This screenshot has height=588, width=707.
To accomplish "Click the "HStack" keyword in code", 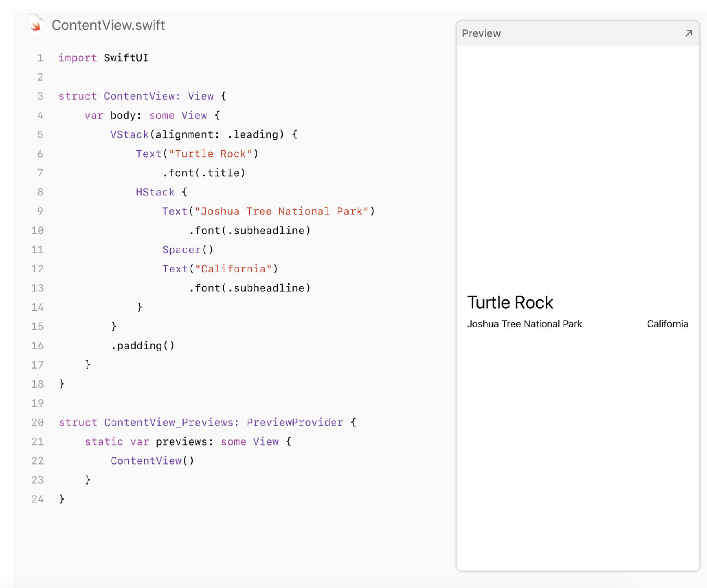I will pyautogui.click(x=155, y=192).
